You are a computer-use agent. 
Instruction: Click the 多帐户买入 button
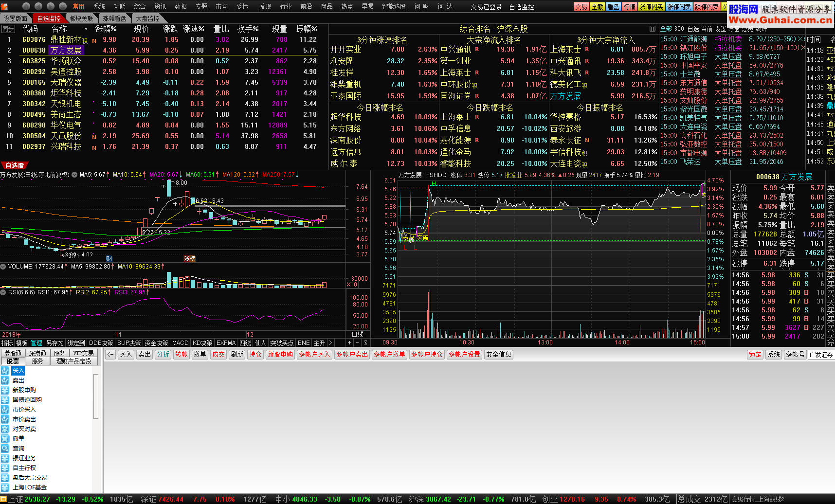tap(314, 355)
